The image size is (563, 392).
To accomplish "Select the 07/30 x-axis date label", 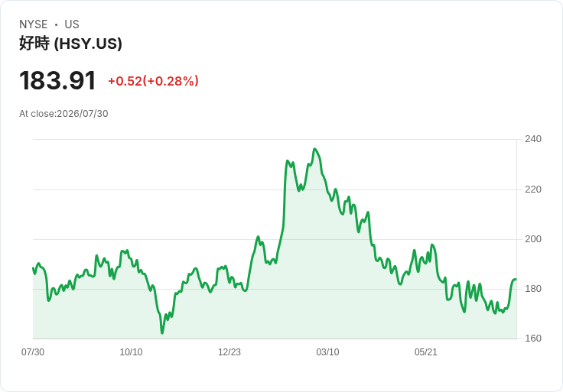I will pos(33,352).
